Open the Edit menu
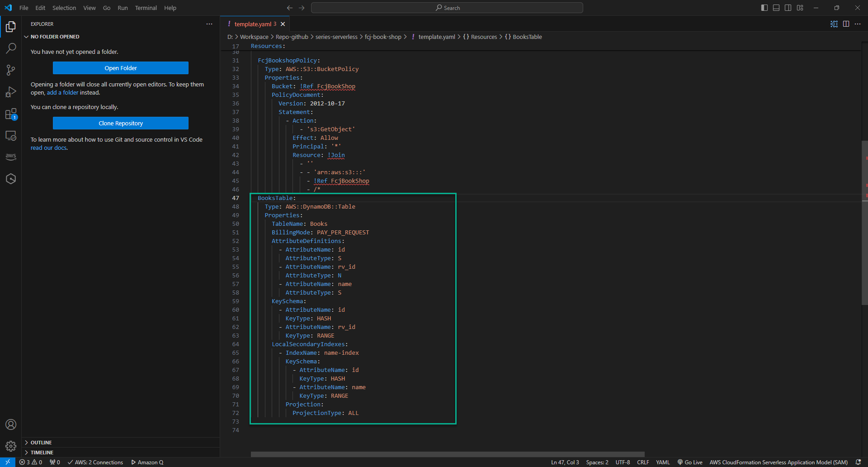 click(40, 8)
